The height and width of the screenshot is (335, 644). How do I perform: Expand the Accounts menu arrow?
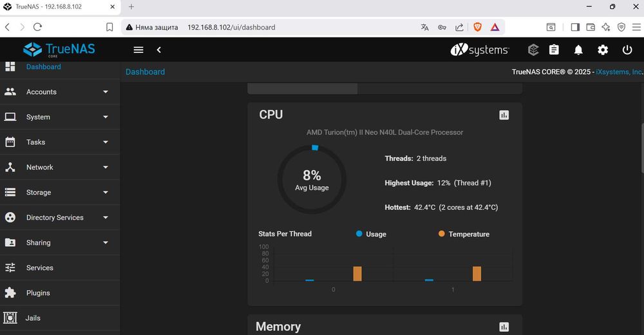click(x=106, y=91)
